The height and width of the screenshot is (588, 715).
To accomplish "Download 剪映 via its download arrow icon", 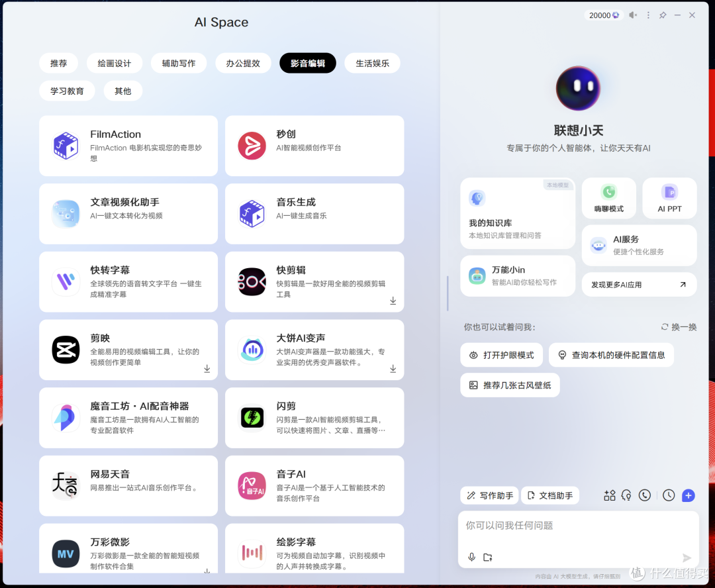I will point(207,369).
